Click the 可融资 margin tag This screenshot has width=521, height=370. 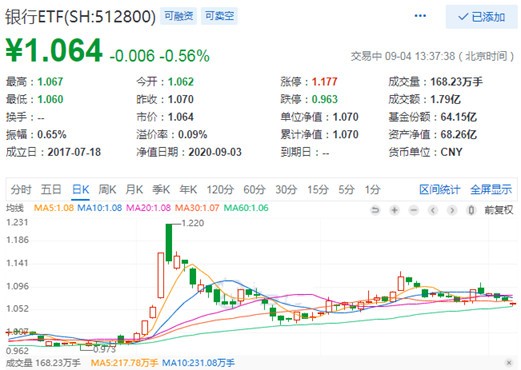click(x=179, y=16)
